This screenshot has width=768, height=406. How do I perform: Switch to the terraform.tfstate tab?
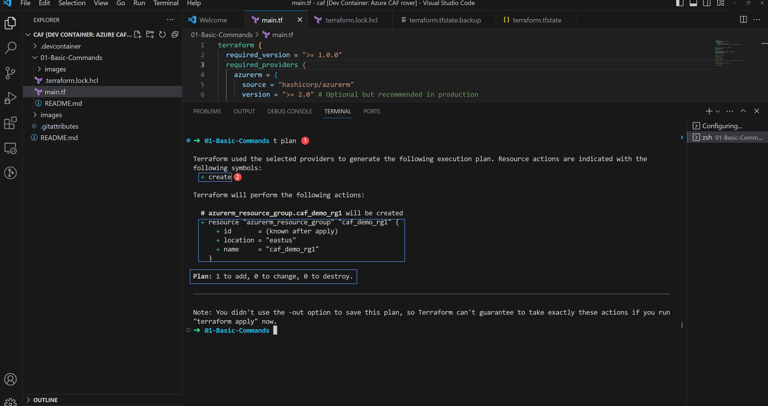(x=532, y=20)
